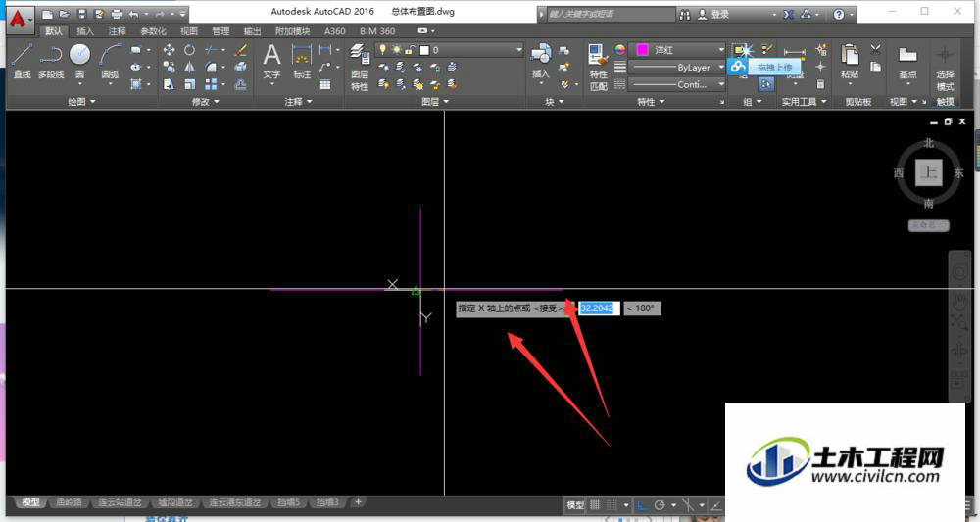Toggle Model space (模型) status button

pyautogui.click(x=575, y=504)
